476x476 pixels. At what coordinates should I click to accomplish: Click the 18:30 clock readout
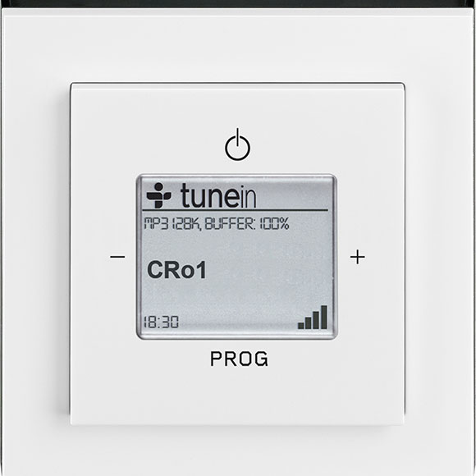tap(161, 322)
